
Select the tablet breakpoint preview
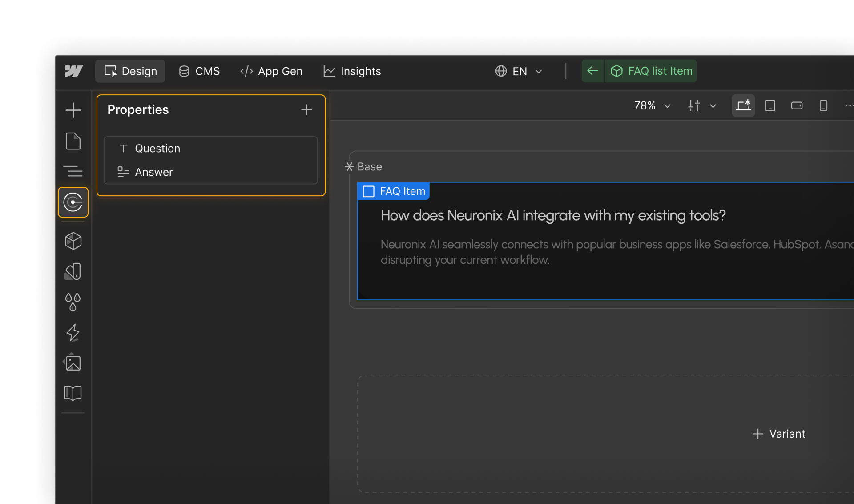770,105
